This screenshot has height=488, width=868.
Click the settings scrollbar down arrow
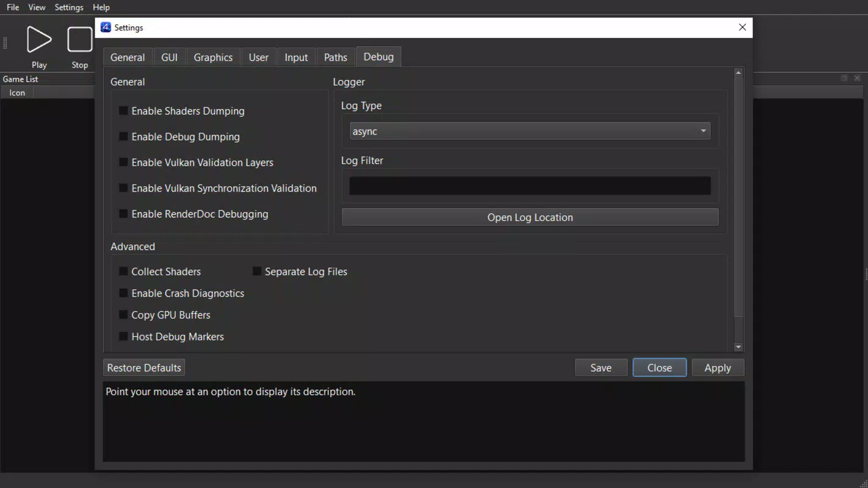(x=739, y=347)
